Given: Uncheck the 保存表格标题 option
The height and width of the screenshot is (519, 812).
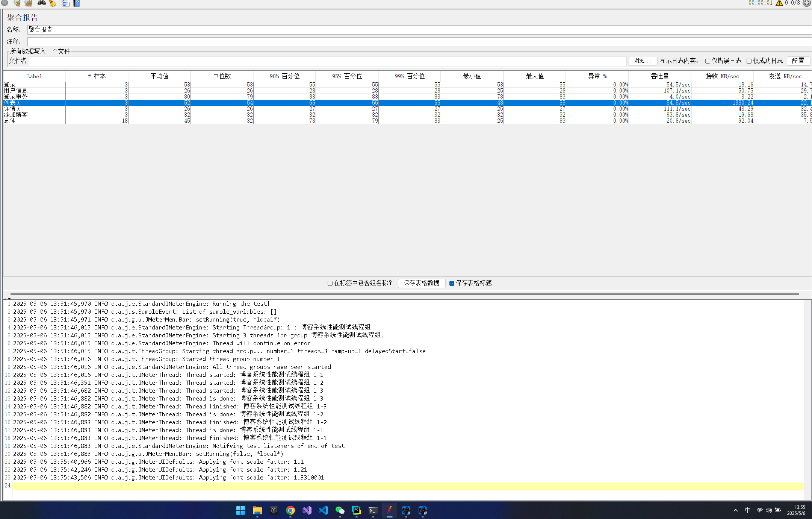Looking at the screenshot, I should pyautogui.click(x=452, y=283).
